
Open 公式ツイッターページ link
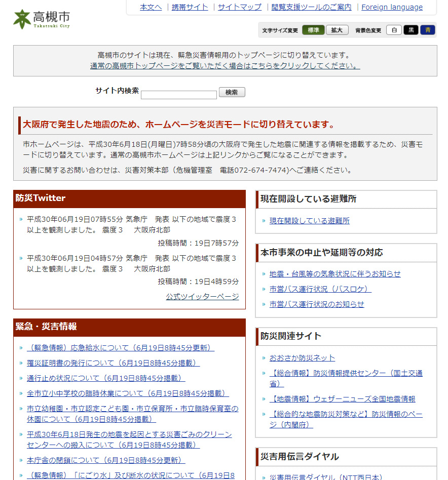(202, 297)
